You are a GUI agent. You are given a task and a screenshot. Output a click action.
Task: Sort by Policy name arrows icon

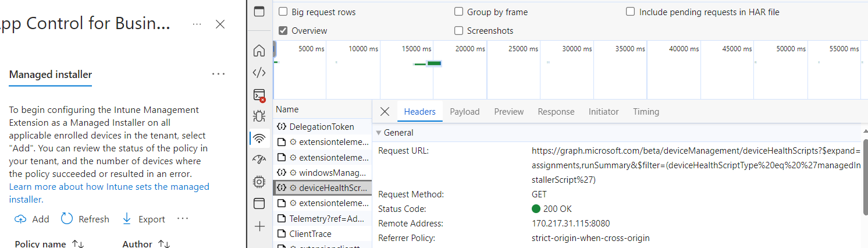[x=77, y=244]
